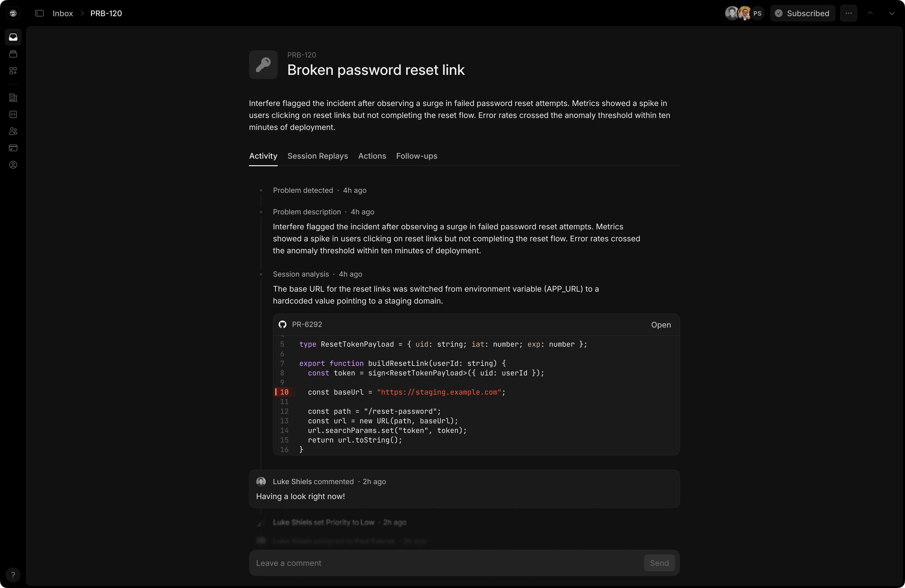Click the Inbox breadcrumb link

pyautogui.click(x=63, y=13)
